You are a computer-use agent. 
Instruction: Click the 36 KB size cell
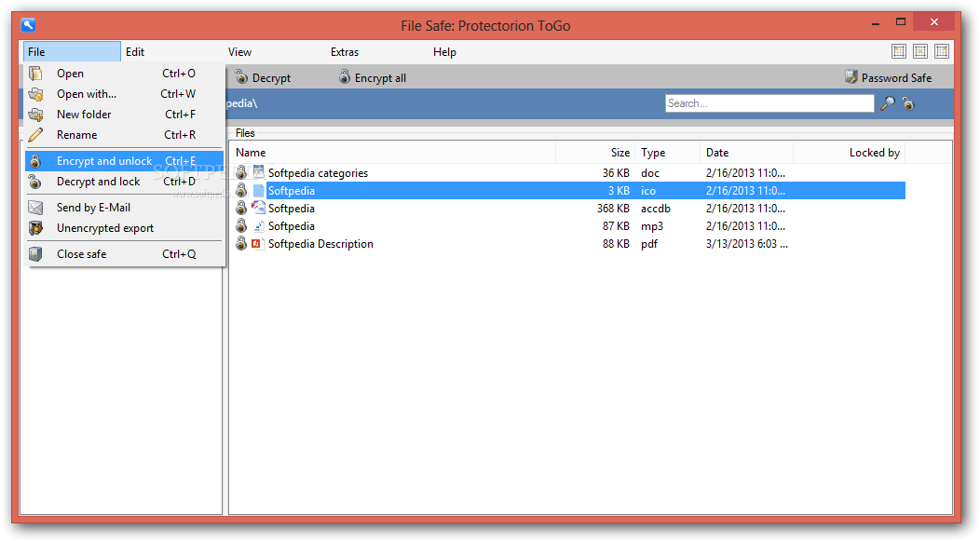coord(616,173)
